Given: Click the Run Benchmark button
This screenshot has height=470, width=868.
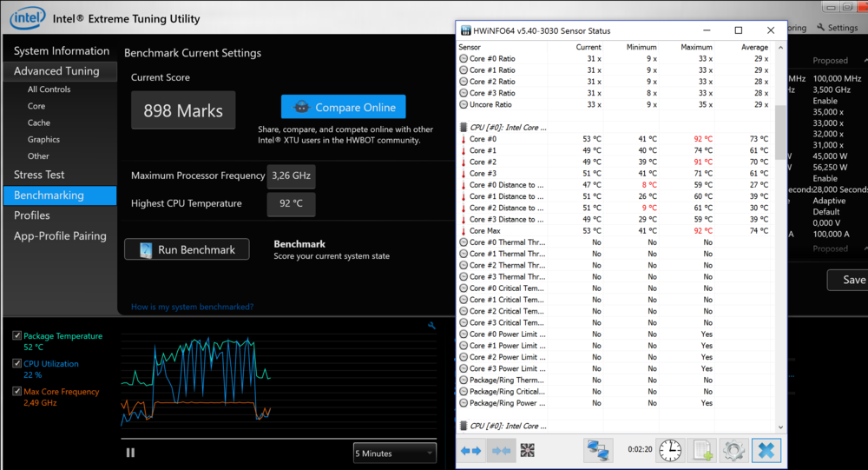Looking at the screenshot, I should 187,249.
